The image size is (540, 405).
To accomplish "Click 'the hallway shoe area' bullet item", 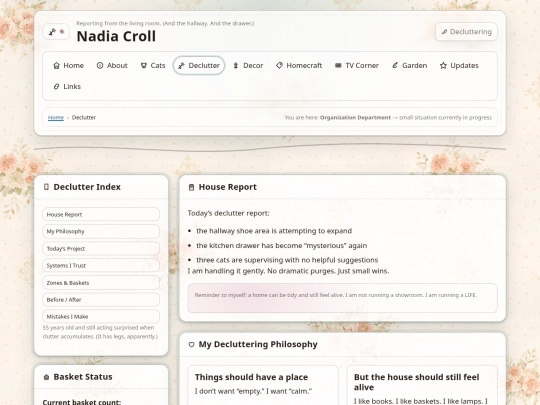I will tap(274, 231).
